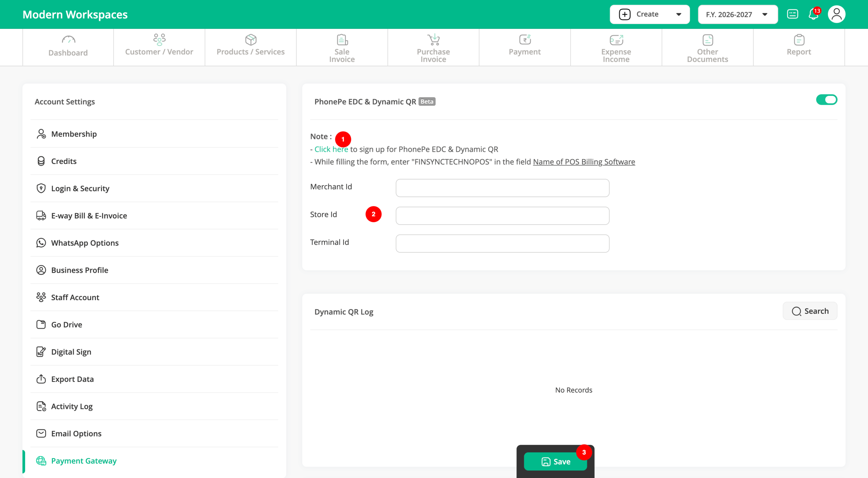Click the Activity Log icon

tap(41, 406)
